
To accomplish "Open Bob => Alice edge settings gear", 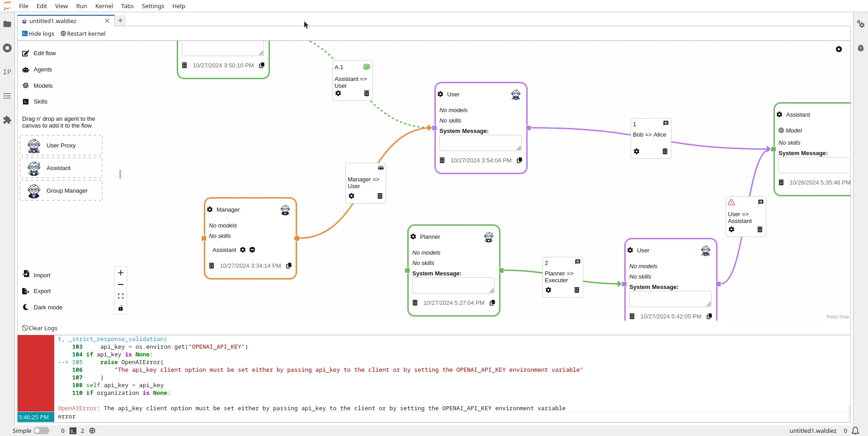I will coord(637,152).
